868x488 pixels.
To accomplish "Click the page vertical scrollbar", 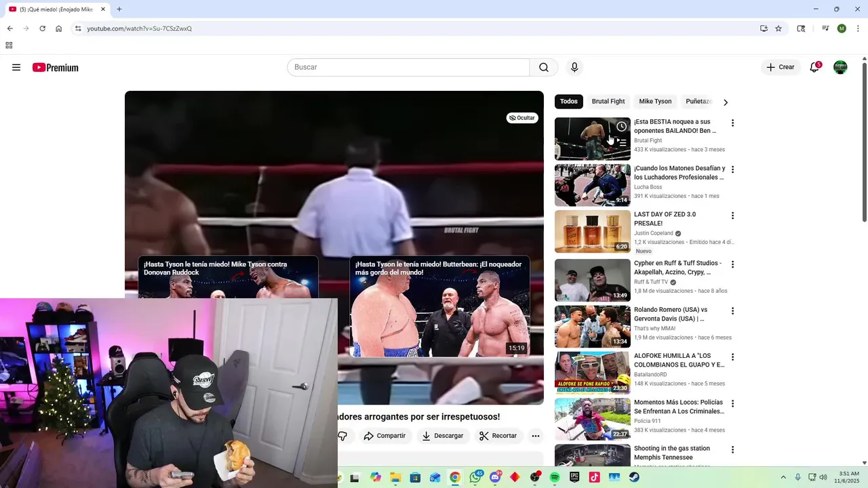I will click(x=864, y=142).
